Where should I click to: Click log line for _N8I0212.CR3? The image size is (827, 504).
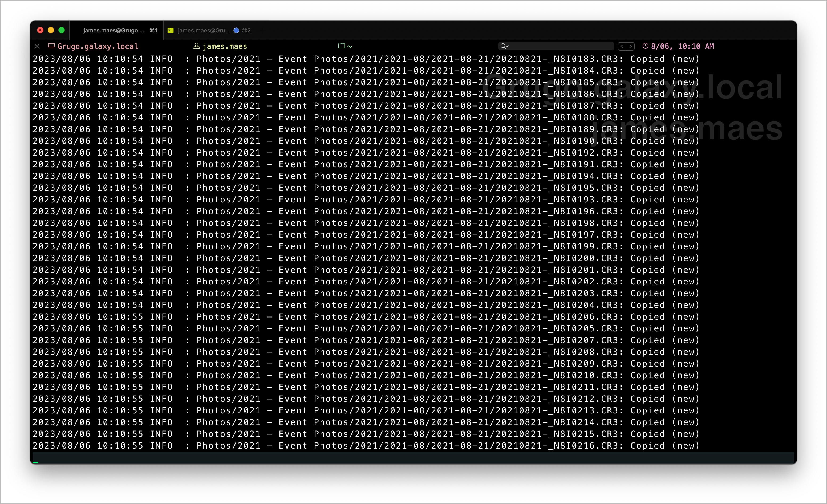[x=366, y=399]
